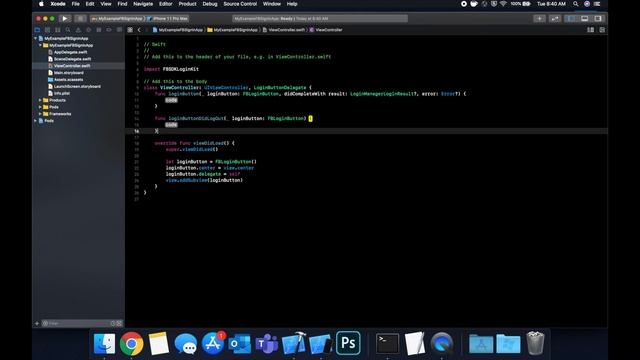Collapse the MyExampleFBSigninApp project root
The image size is (640, 360).
36,38
